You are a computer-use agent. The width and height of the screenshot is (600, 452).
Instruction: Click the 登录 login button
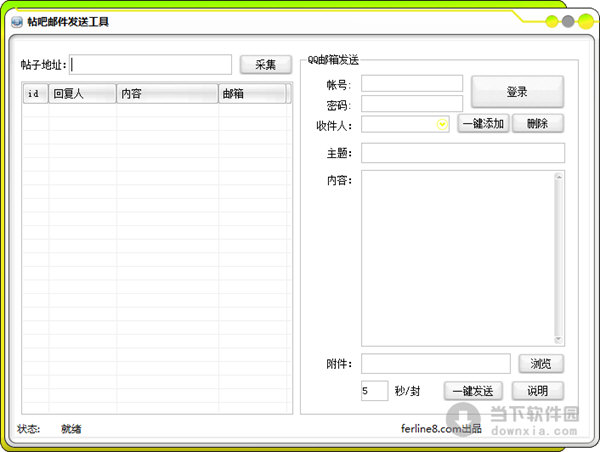[517, 92]
